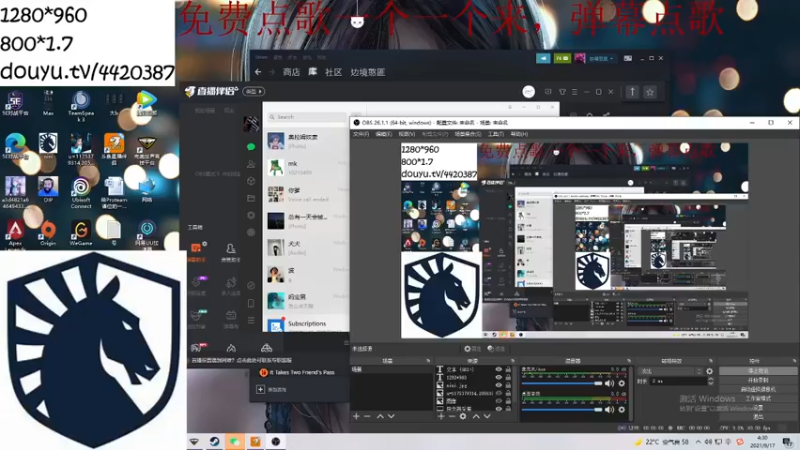Move scene down in scenes list

[391, 416]
